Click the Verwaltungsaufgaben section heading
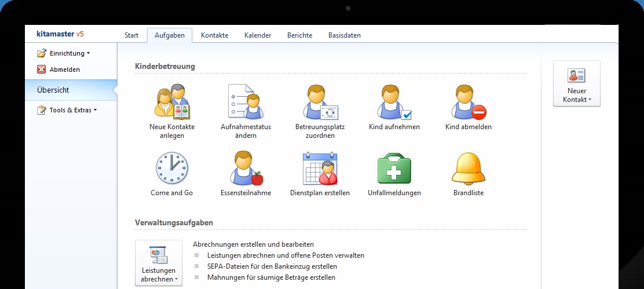 (174, 222)
